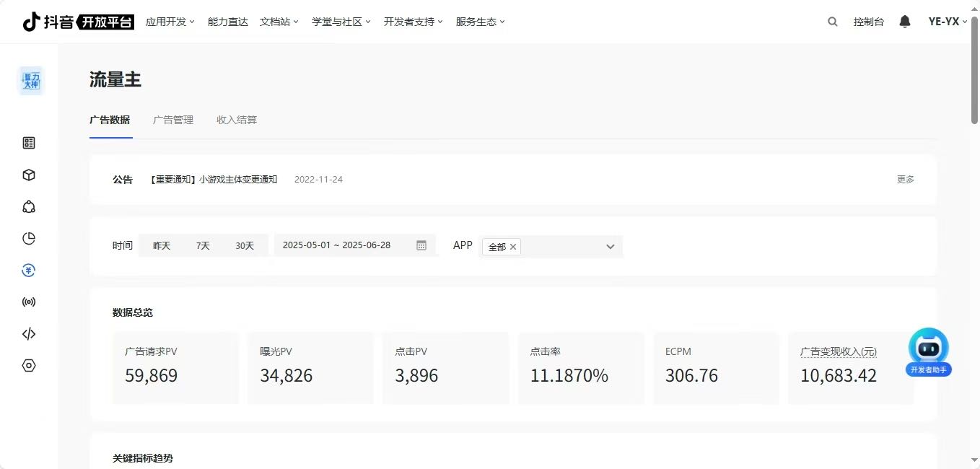
Task: Expand the 文档站 menu
Action: pos(279,22)
